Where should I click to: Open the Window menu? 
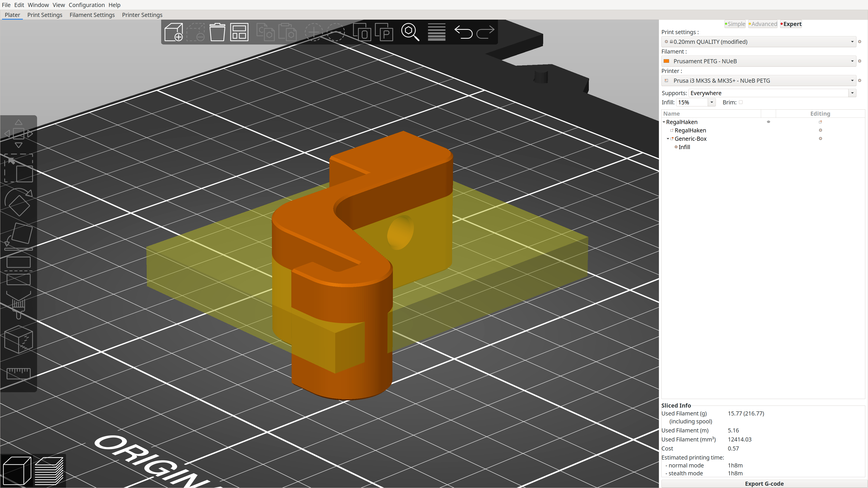[x=38, y=5]
